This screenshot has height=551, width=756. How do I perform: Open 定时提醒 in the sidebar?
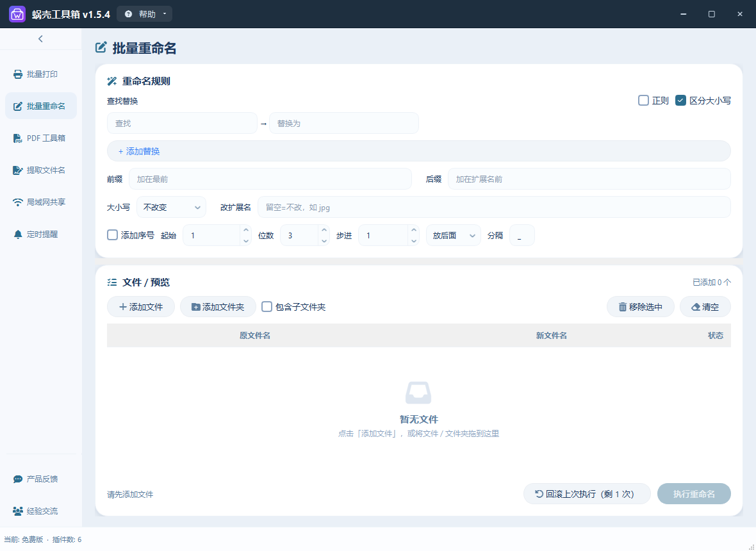(x=41, y=234)
